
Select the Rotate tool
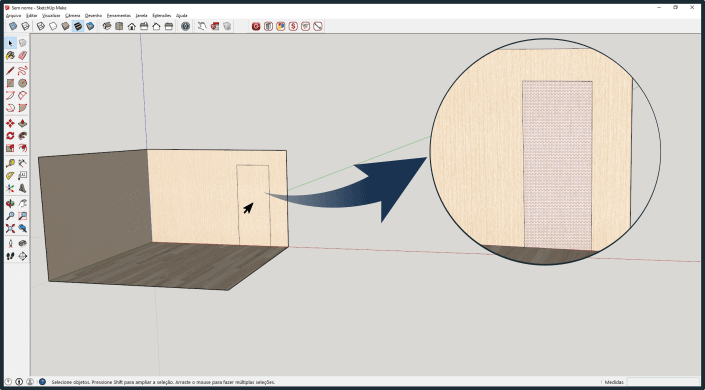(10, 135)
